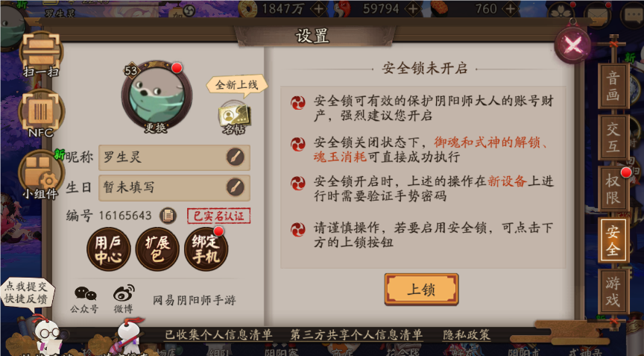The image size is (644, 356).
Task: Switch to the 交互 settings tab
Action: [613, 137]
